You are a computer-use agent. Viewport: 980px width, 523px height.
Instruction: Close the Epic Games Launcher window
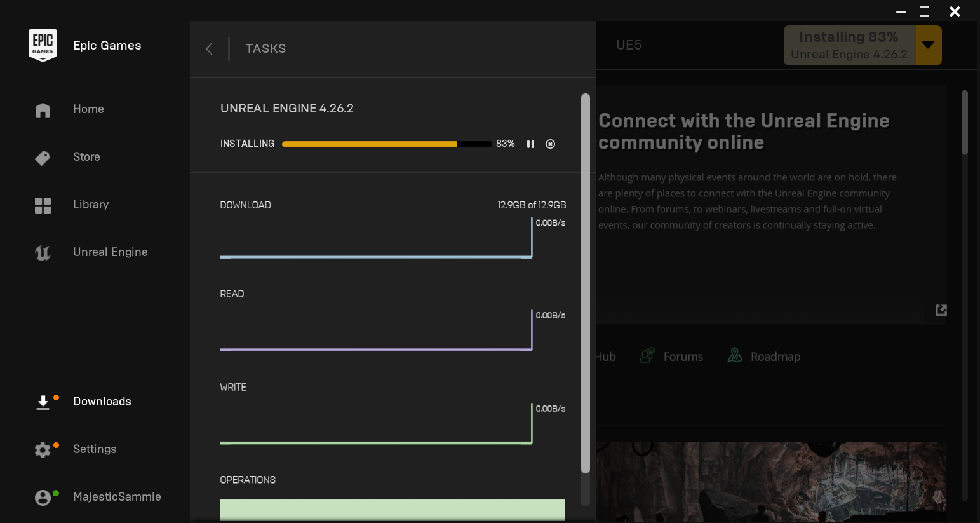[x=955, y=11]
